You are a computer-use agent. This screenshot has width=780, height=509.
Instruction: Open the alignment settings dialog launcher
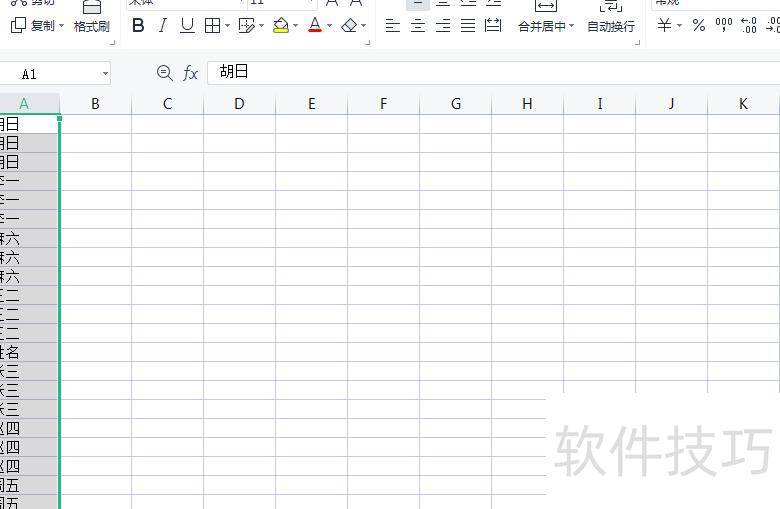[638, 43]
